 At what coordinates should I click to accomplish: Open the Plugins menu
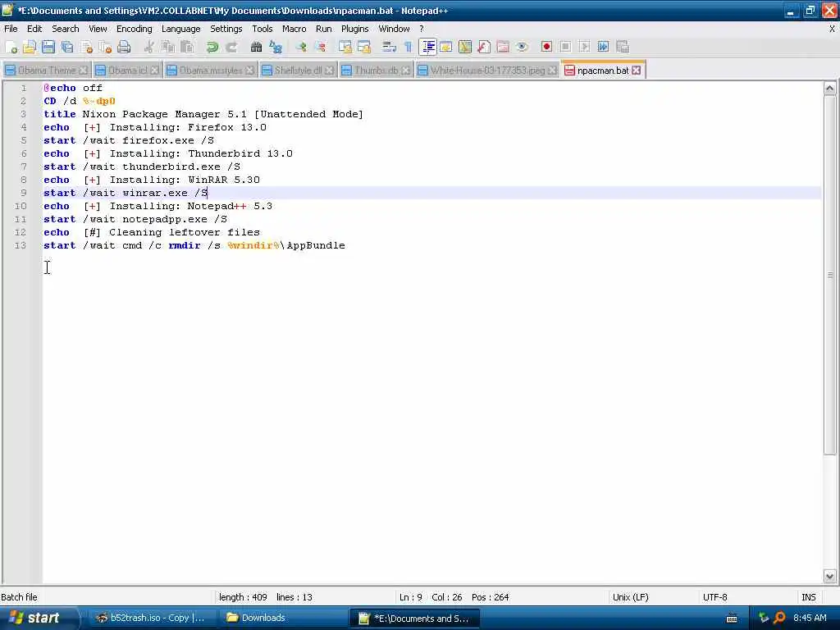(x=354, y=29)
